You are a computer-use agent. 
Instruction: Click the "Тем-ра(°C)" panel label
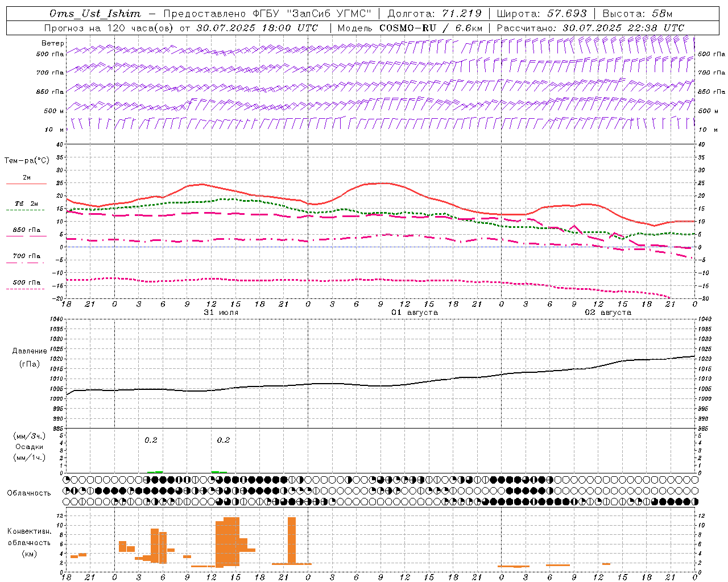tap(27, 161)
